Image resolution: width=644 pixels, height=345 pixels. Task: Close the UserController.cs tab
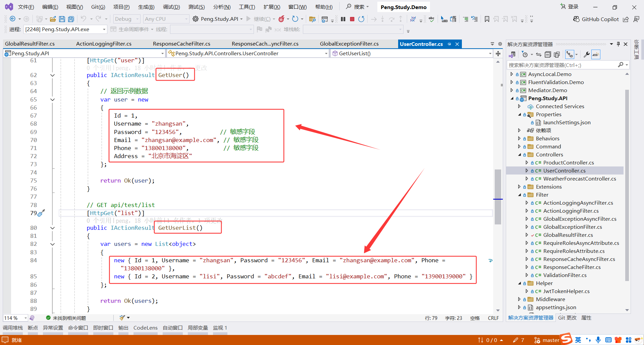pos(457,44)
